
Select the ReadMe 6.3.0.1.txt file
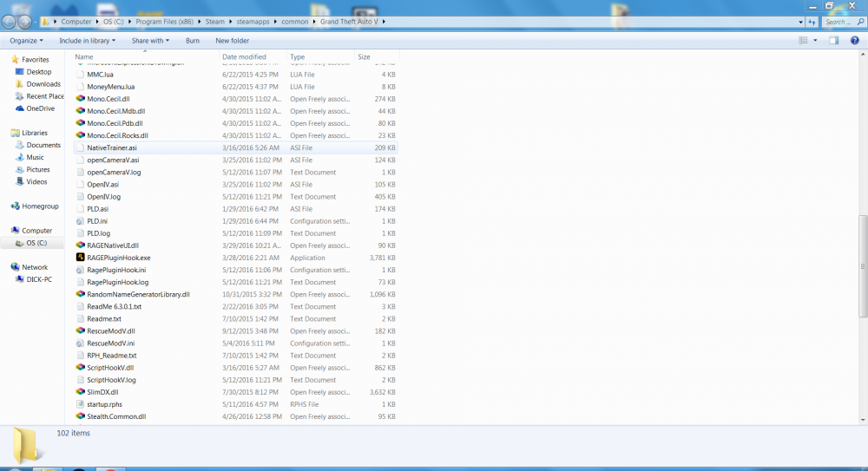coord(236,306)
